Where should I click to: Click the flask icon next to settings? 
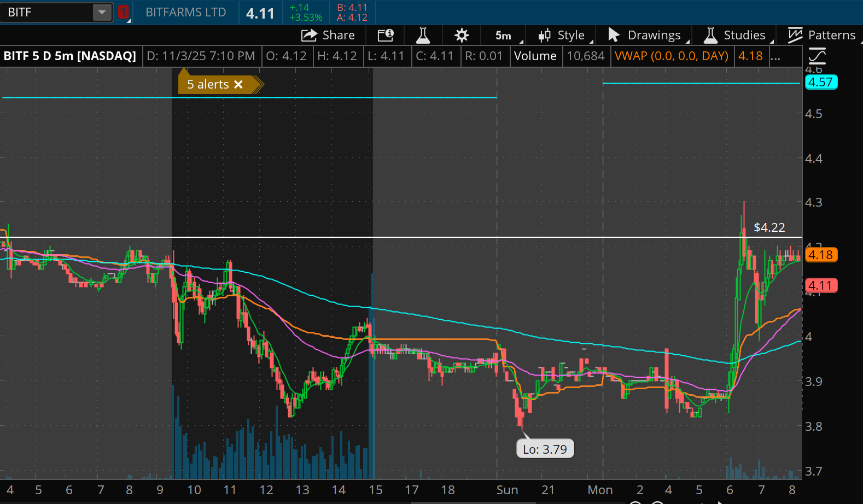click(x=423, y=35)
